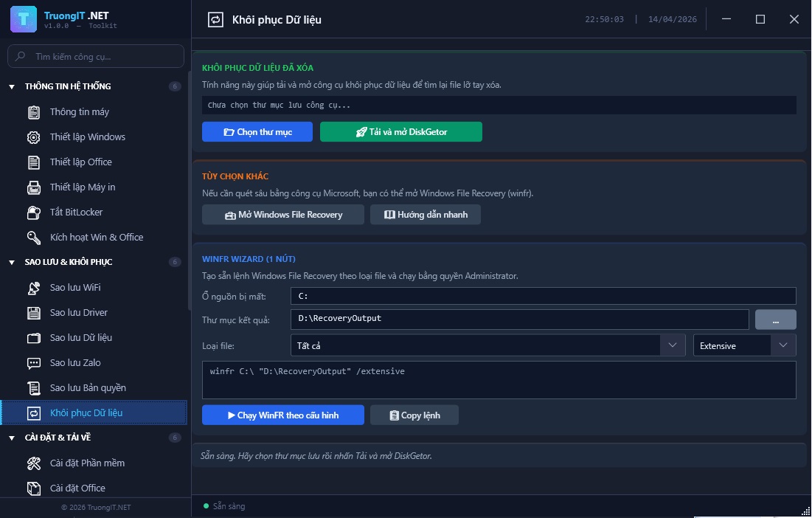Click the Thiết lập Máy in printer icon
This screenshot has height=518, width=812.
(x=34, y=187)
